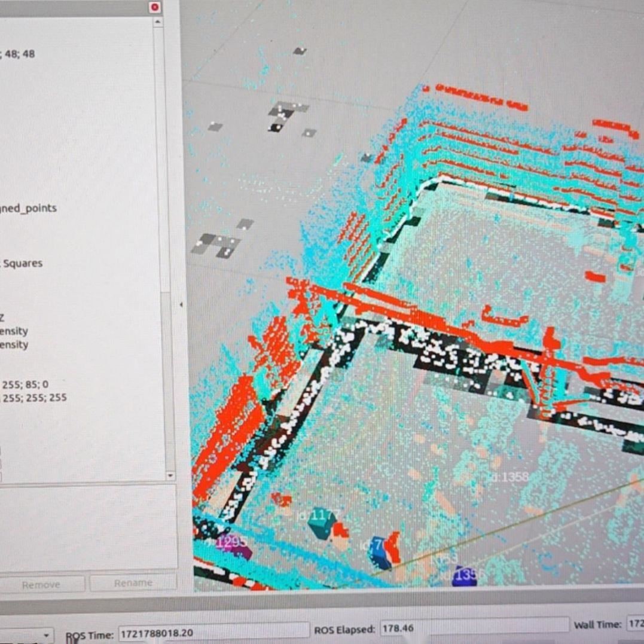Click the Wall Time field
Image resolution: width=644 pixels, height=644 pixels.
click(x=634, y=624)
